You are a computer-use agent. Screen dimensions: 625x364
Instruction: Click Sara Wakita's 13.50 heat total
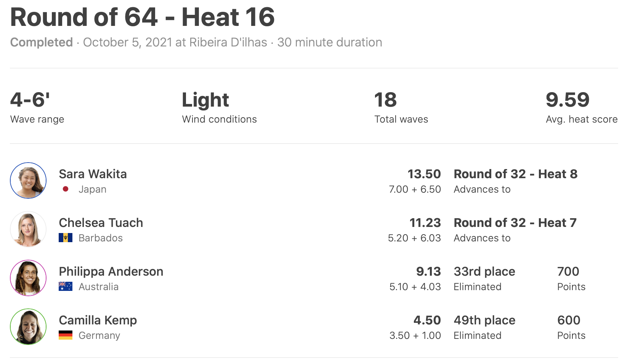pyautogui.click(x=424, y=174)
